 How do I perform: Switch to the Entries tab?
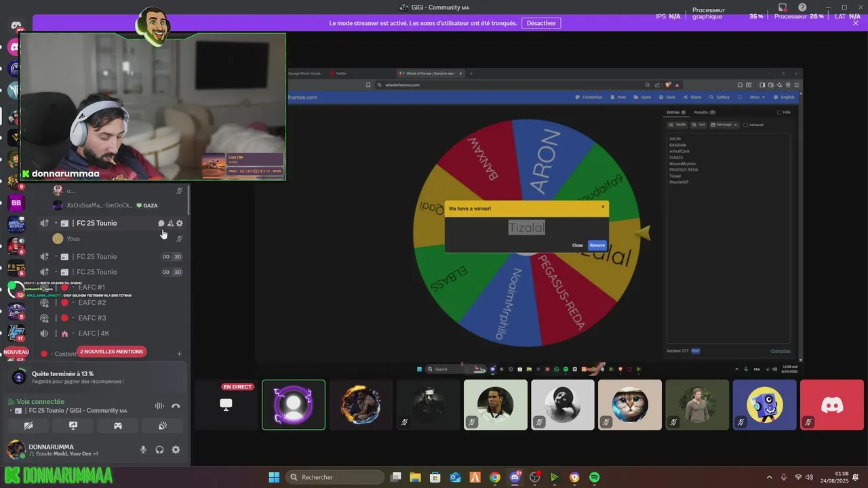tap(676, 113)
